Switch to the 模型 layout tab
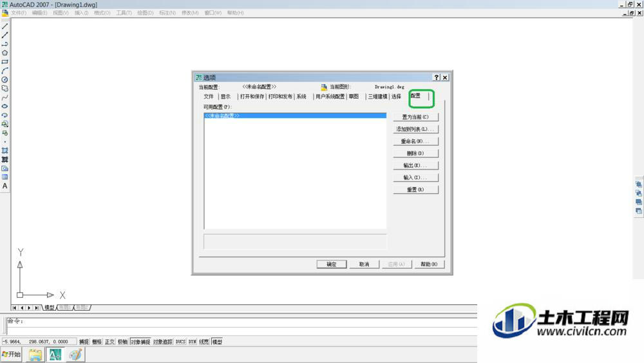Image resolution: width=644 pixels, height=363 pixels. click(x=50, y=308)
